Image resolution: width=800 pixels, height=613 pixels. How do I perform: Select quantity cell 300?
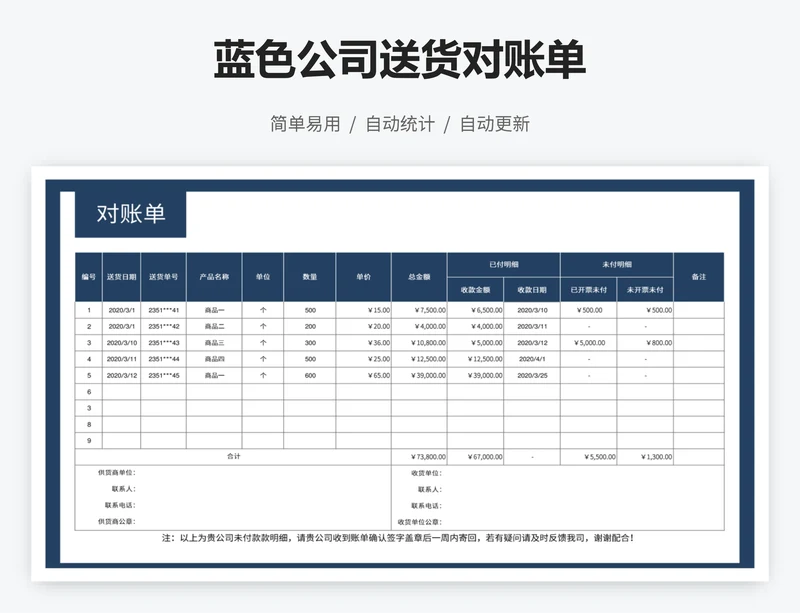(310, 343)
